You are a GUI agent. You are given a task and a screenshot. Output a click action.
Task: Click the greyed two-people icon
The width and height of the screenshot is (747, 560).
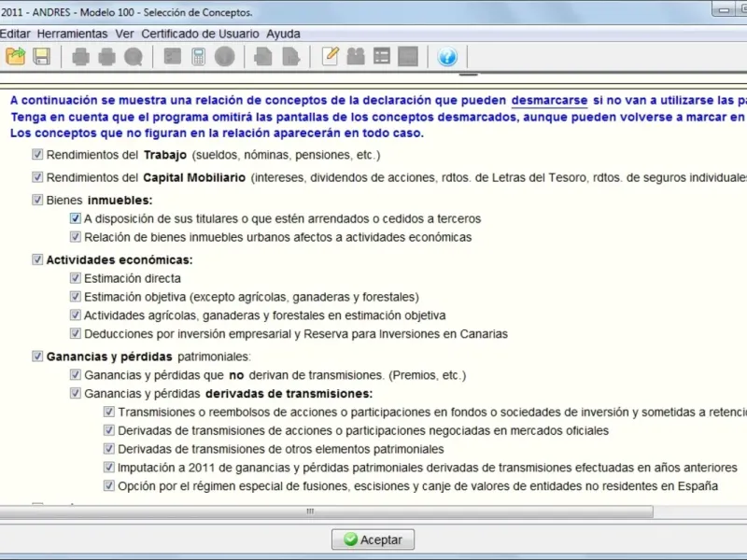click(356, 56)
